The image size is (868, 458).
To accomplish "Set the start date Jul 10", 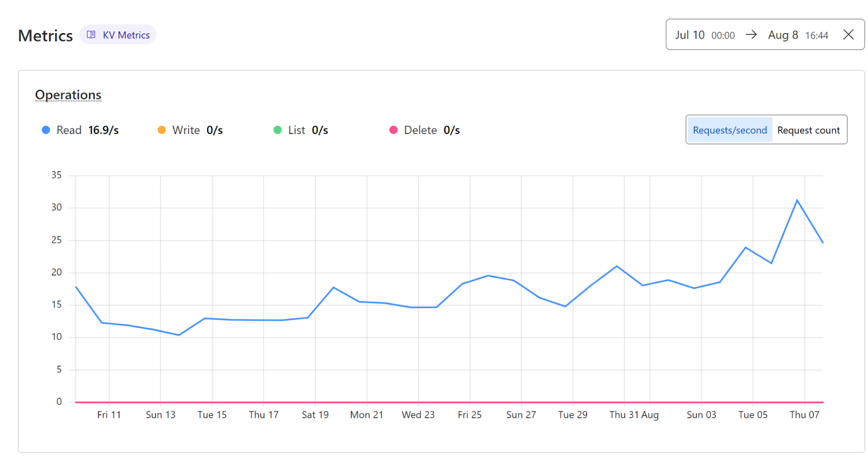I will (690, 35).
